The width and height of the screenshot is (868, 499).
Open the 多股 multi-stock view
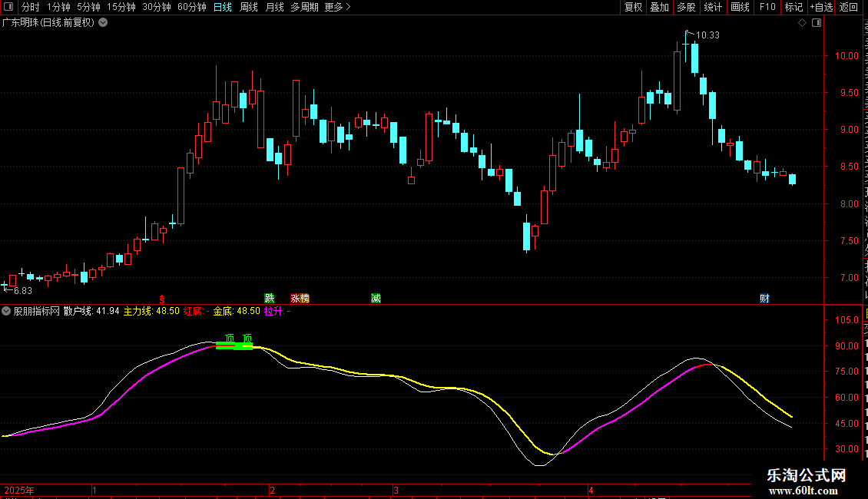[686, 7]
